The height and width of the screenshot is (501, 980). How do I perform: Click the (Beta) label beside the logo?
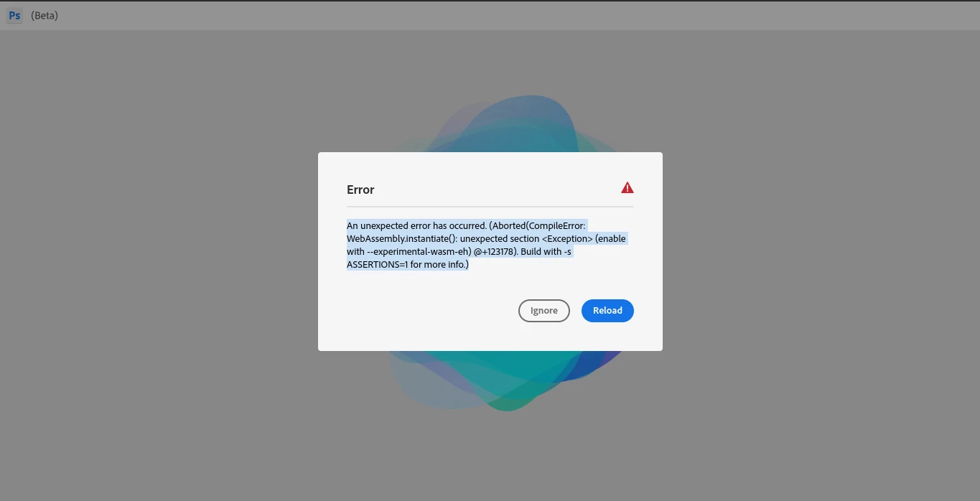45,16
